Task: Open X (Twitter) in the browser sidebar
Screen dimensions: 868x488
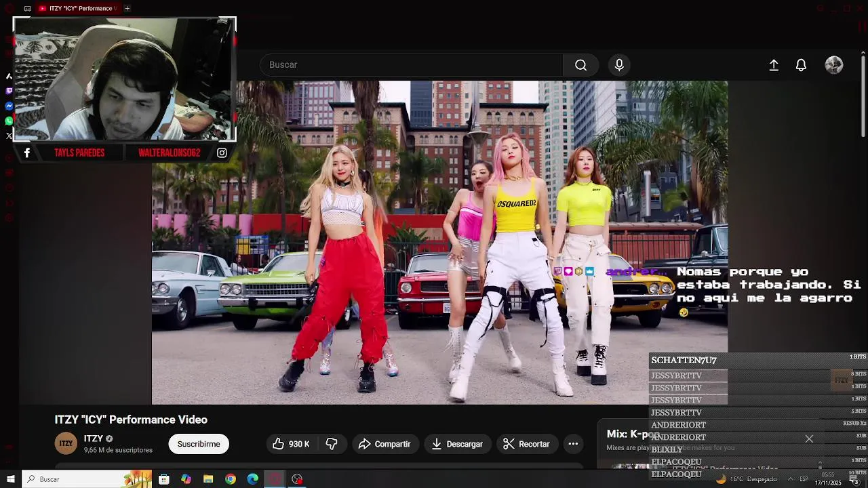Action: [x=9, y=136]
